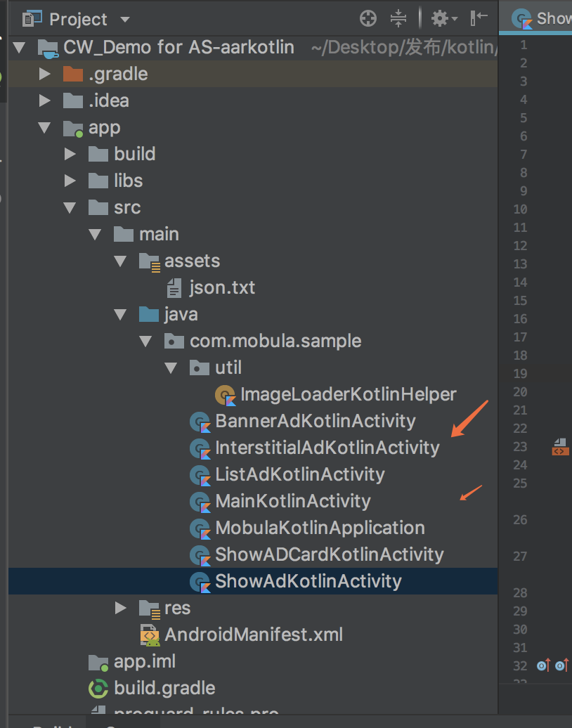Select app.iml in the tree

[145, 662]
